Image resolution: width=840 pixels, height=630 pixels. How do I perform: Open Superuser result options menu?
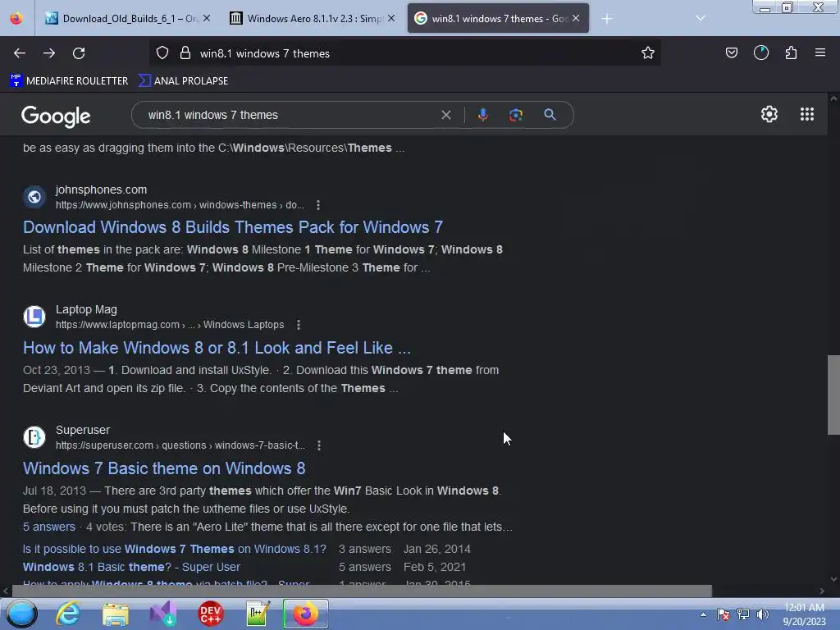[x=319, y=445]
